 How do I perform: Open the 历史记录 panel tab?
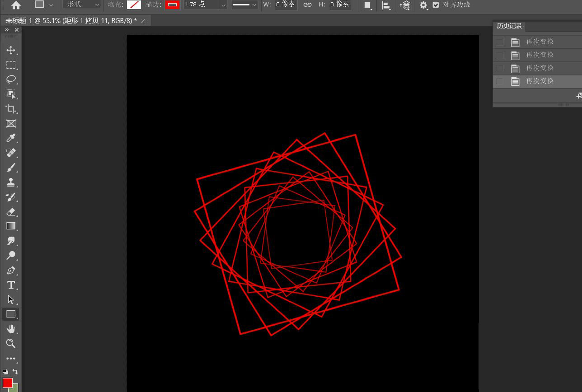pyautogui.click(x=509, y=26)
